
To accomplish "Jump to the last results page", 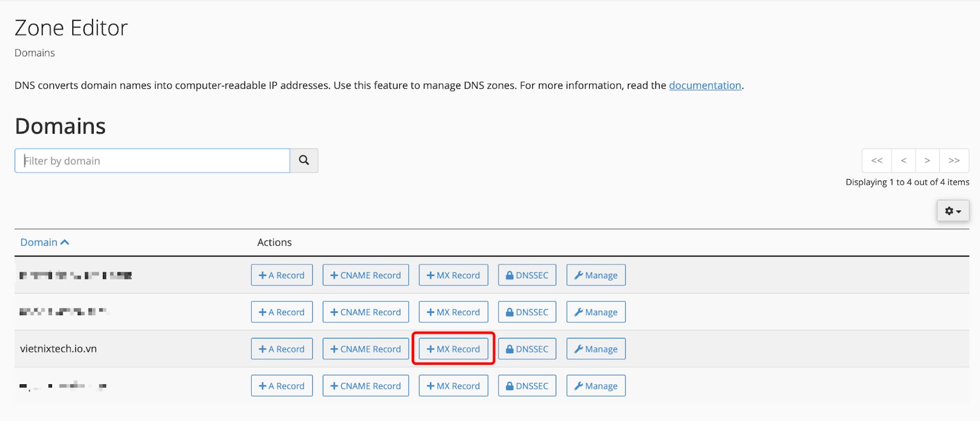I will [x=954, y=160].
